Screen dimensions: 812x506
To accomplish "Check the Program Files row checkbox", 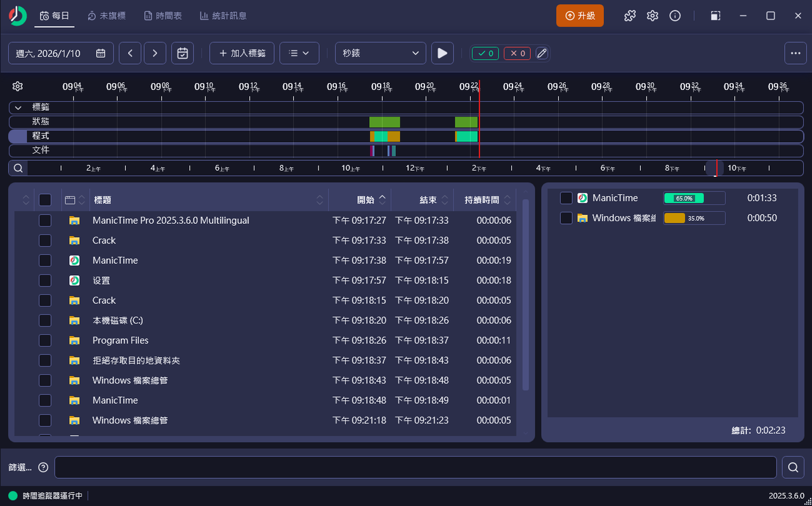I will click(45, 341).
